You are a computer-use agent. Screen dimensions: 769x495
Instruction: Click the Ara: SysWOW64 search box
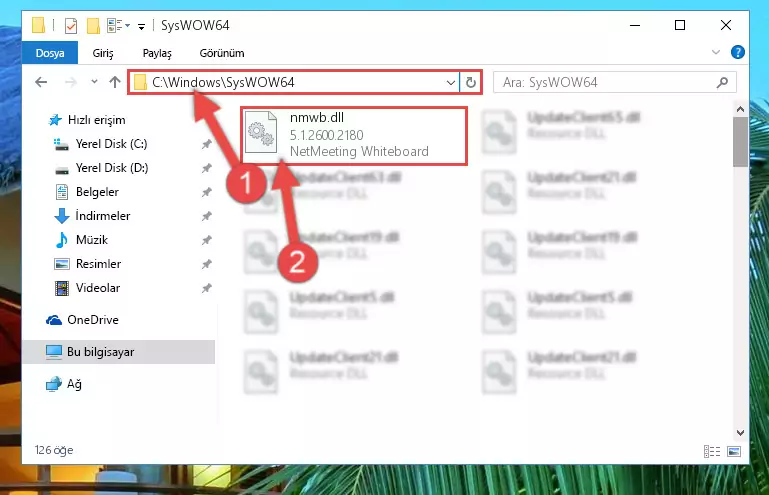coord(614,82)
